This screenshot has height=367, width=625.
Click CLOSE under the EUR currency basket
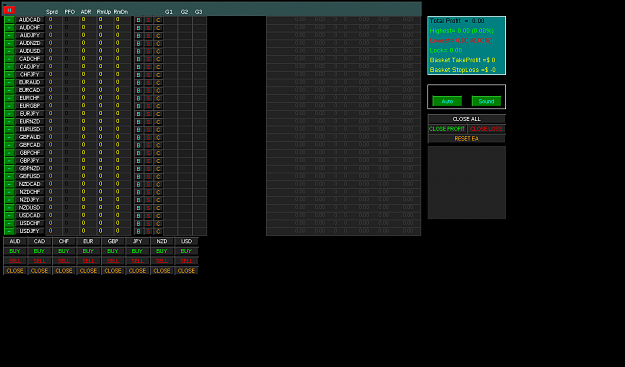click(88, 271)
